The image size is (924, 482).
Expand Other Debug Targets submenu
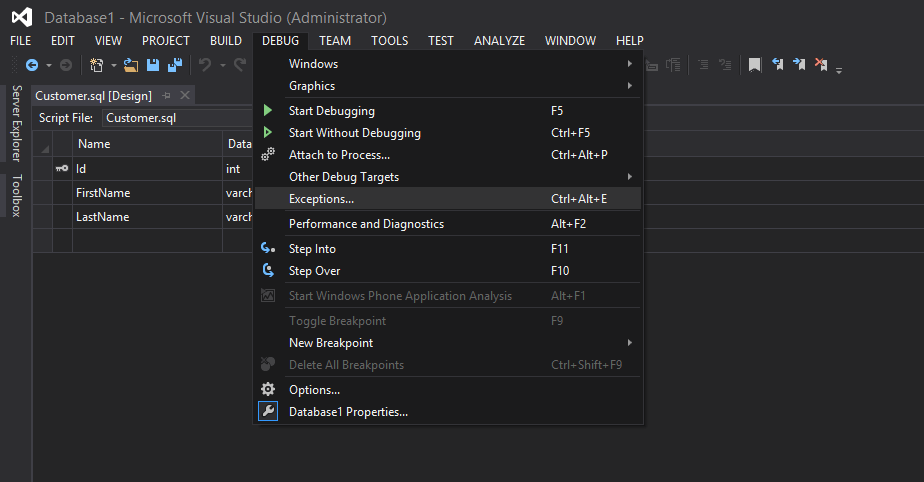pos(448,177)
